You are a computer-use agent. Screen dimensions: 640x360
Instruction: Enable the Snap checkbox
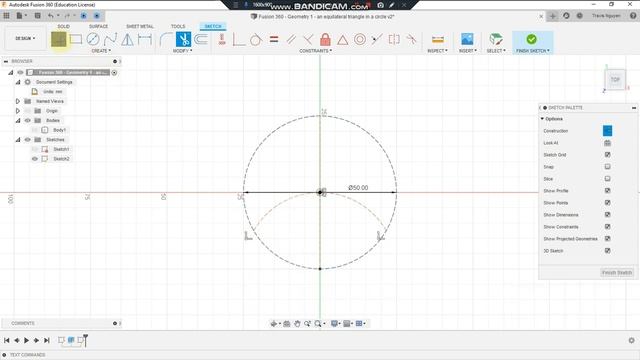point(607,167)
